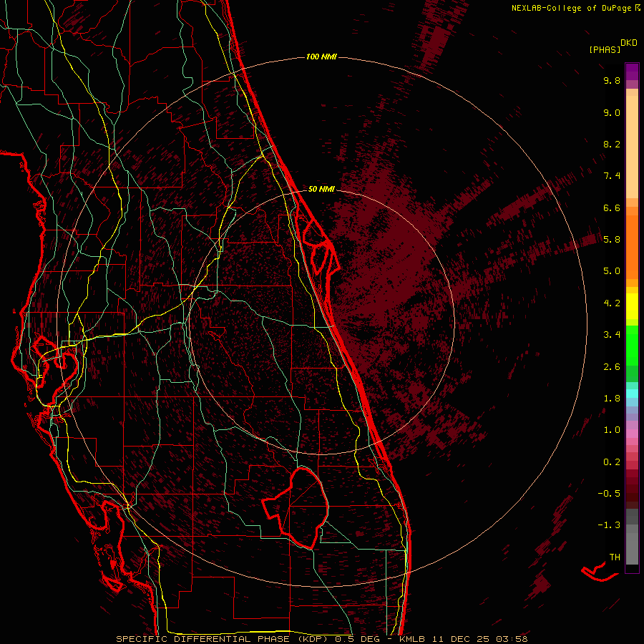Click the NEXLAB-College of DuPage label
This screenshot has width=644, height=644.
point(571,8)
